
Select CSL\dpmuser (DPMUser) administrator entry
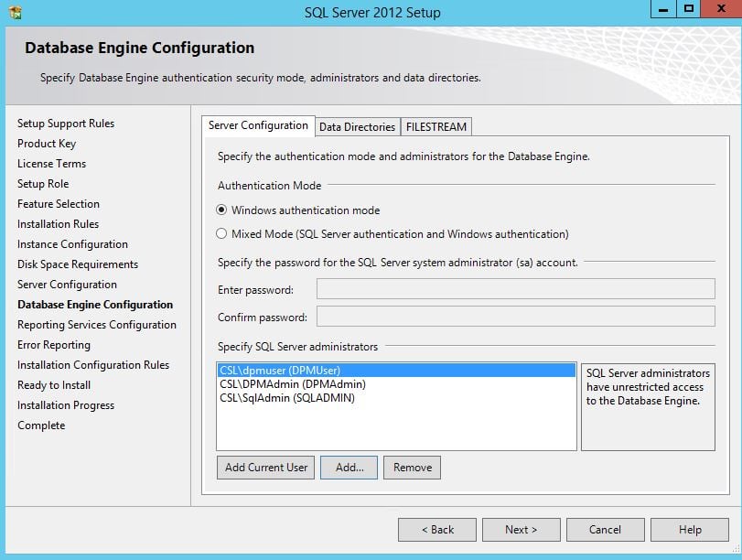[x=396, y=371]
